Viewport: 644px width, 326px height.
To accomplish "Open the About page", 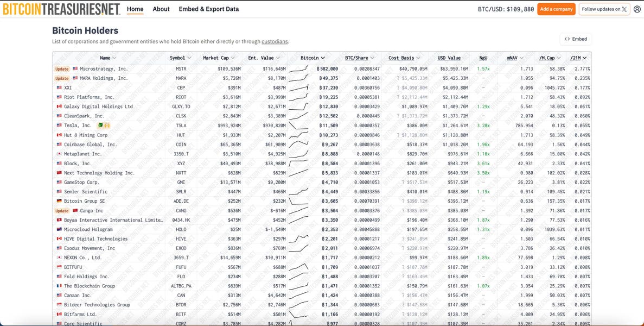I will point(161,9).
